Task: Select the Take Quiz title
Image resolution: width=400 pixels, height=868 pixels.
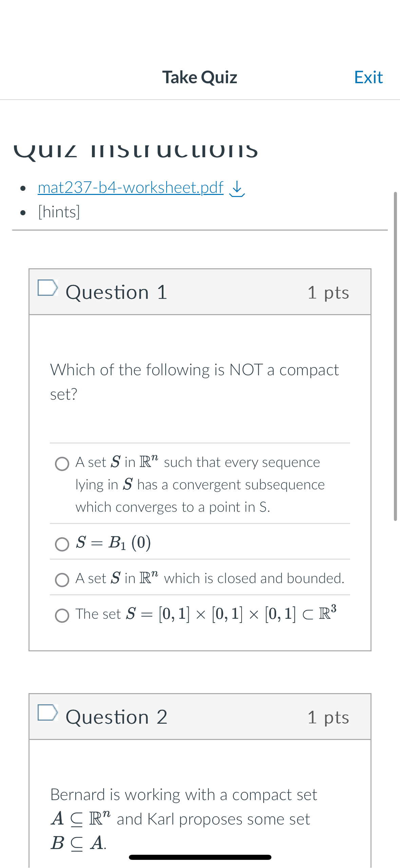Action: point(199,77)
